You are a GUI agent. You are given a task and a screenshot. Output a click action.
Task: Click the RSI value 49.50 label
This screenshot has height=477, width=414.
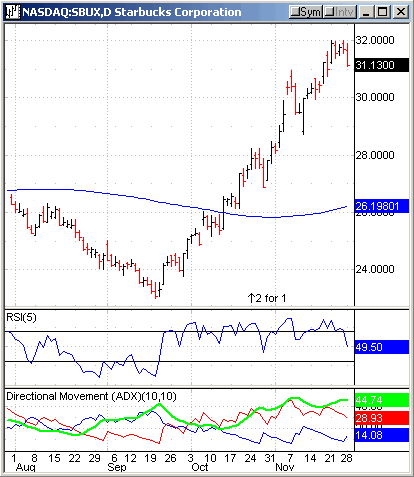tap(382, 347)
